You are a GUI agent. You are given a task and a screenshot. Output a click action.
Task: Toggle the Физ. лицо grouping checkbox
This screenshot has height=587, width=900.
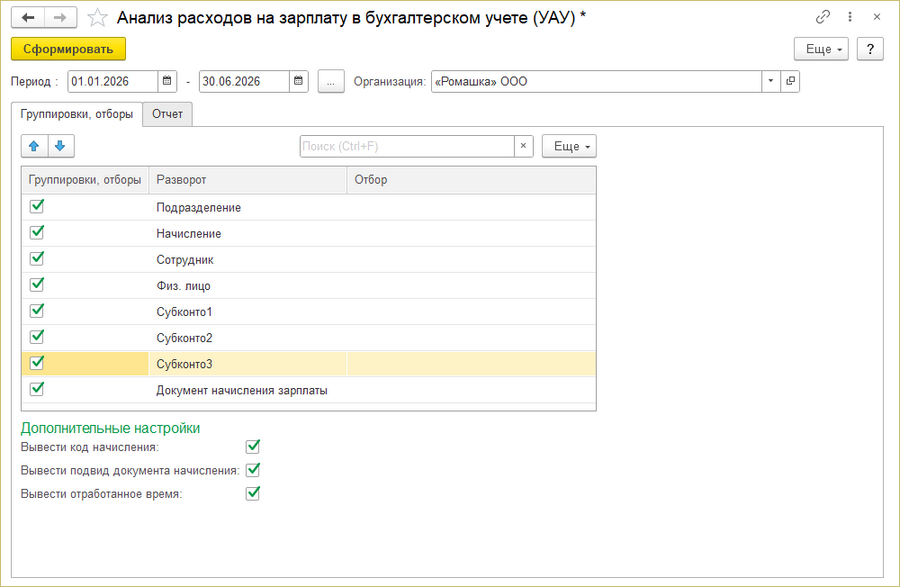coord(37,284)
